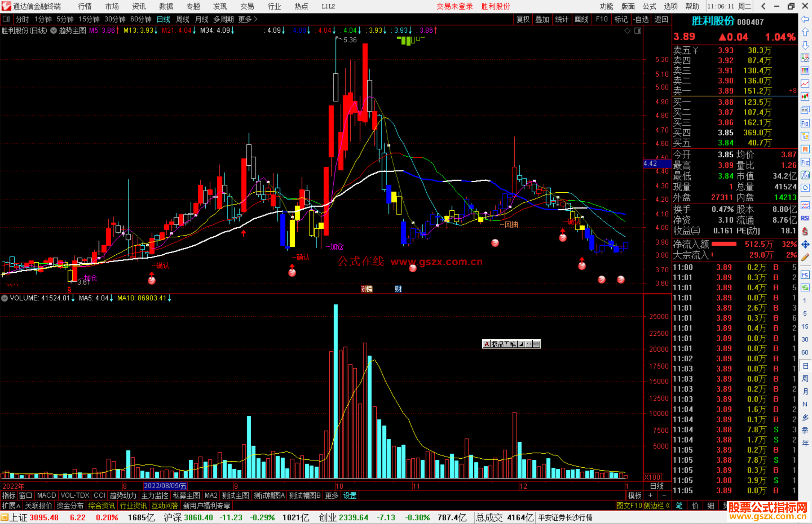Open candlestick chart icon in right sidebar
Screen dimensions: 812x524
click(x=805, y=97)
